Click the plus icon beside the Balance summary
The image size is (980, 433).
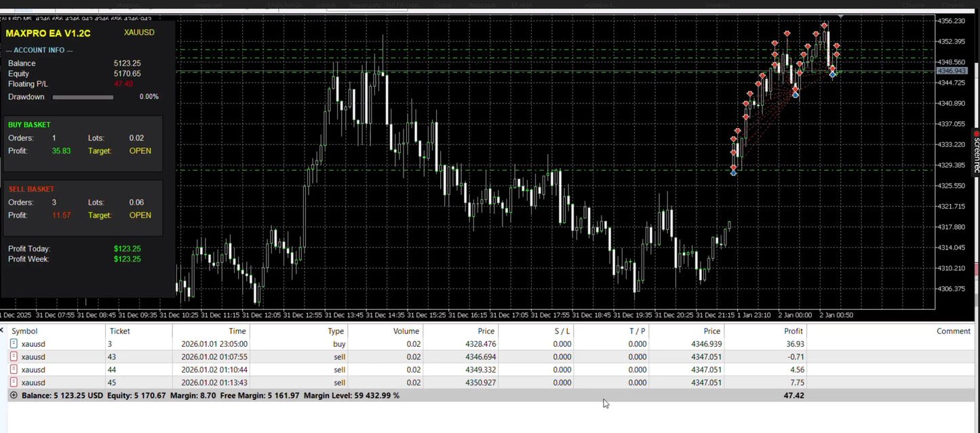coord(14,395)
